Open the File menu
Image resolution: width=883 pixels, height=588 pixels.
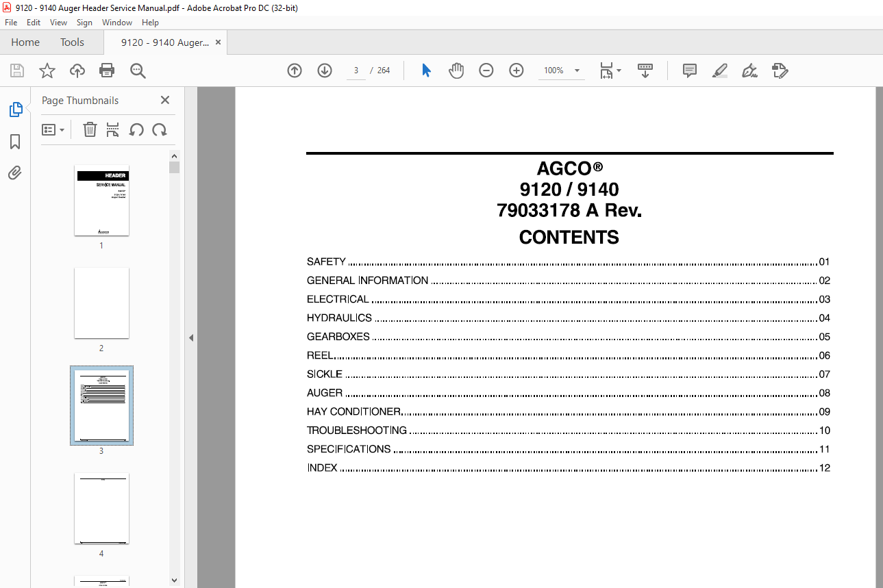click(x=11, y=23)
